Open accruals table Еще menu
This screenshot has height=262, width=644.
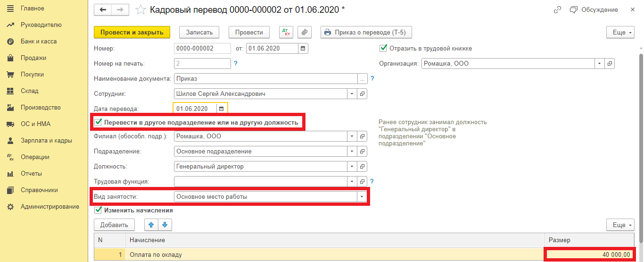(x=621, y=225)
